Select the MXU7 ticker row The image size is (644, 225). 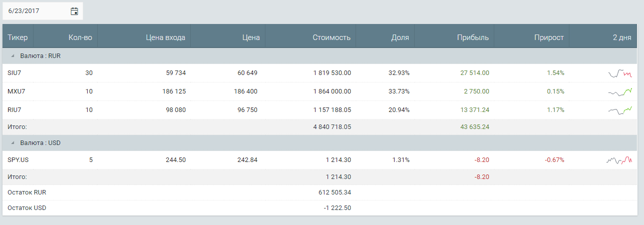(319, 91)
